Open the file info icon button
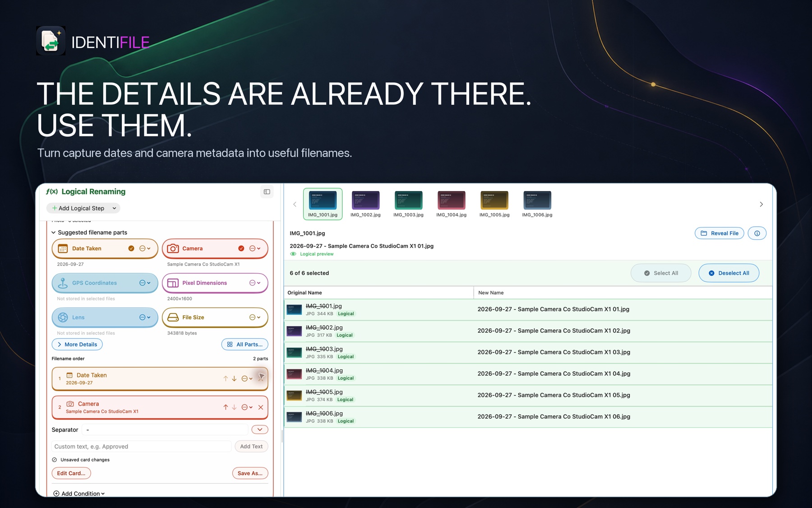This screenshot has height=508, width=812. click(x=757, y=233)
